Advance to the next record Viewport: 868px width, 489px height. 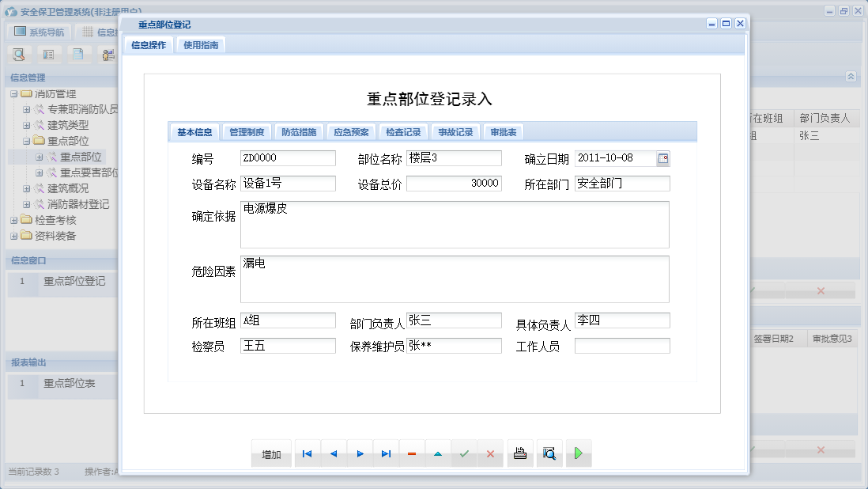359,453
